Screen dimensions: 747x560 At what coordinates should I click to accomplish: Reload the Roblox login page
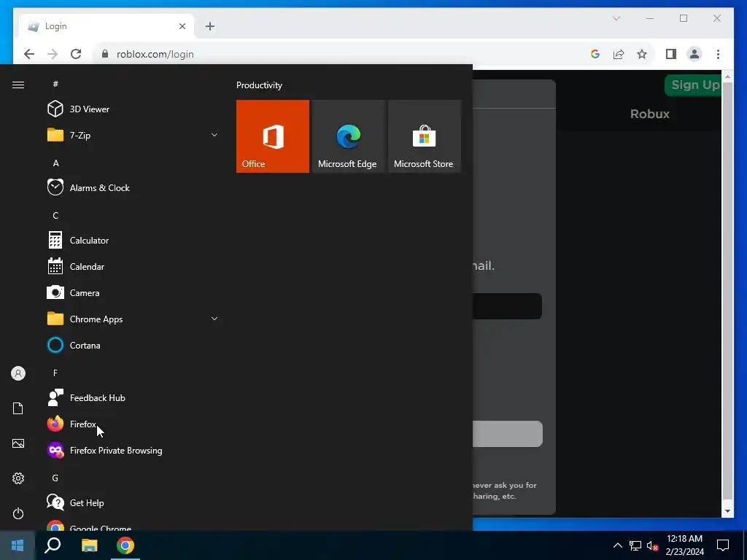point(76,54)
